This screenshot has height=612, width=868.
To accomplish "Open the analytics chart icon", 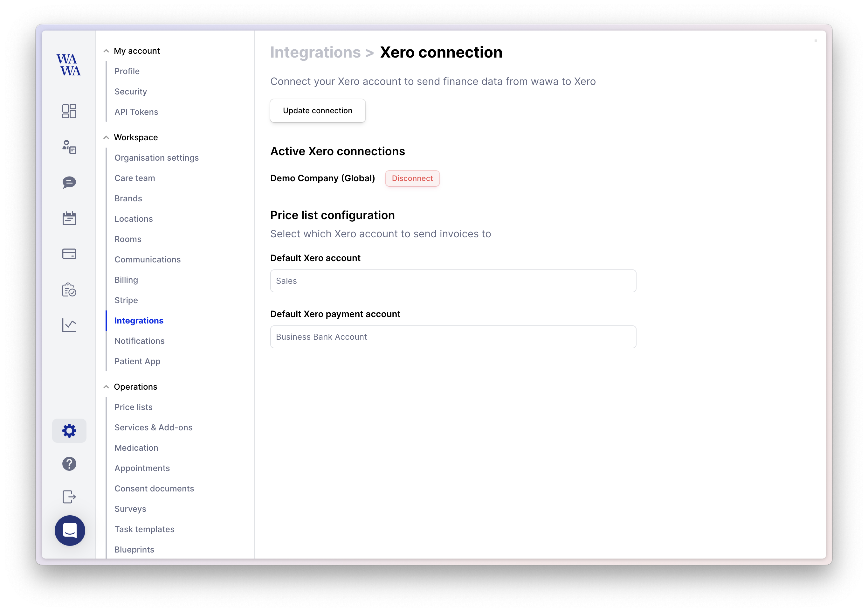I will click(69, 325).
